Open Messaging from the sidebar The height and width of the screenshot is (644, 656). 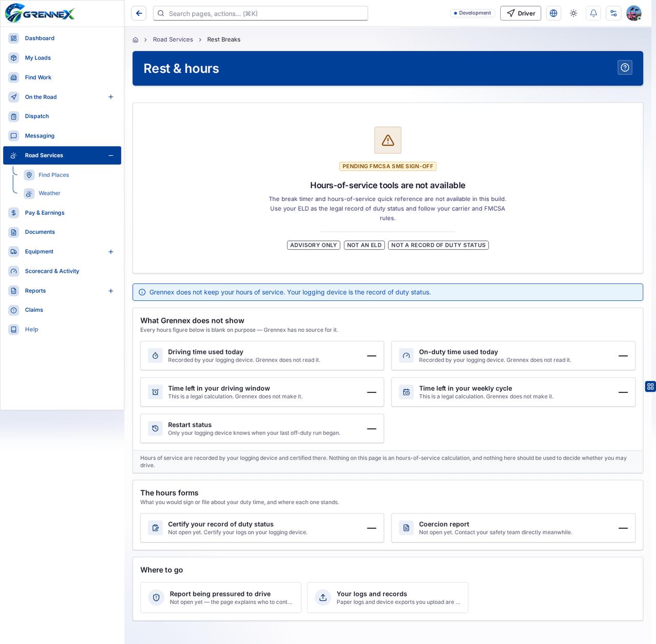coord(62,136)
